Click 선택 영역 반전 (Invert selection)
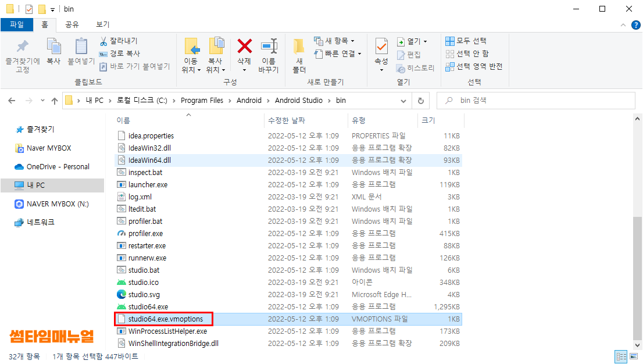The height and width of the screenshot is (364, 643). 474,66
